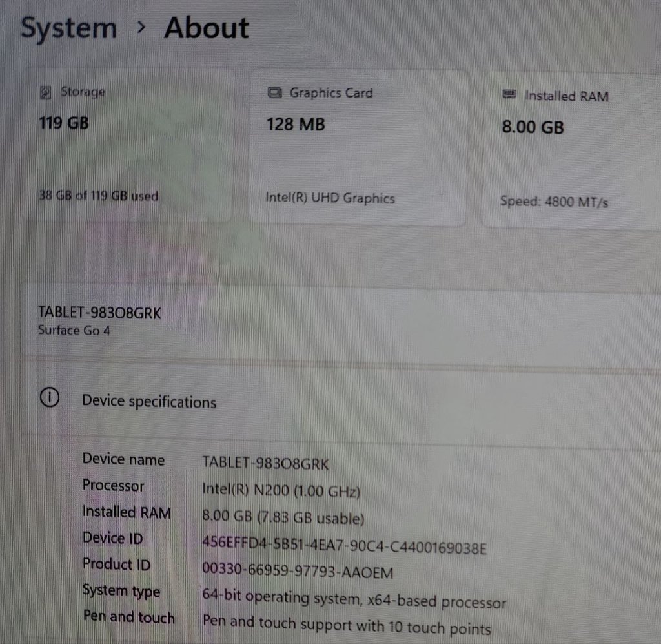Screen dimensions: 661x644
Task: Click the Intel(R) UHD Graphics label
Action: tap(330, 198)
